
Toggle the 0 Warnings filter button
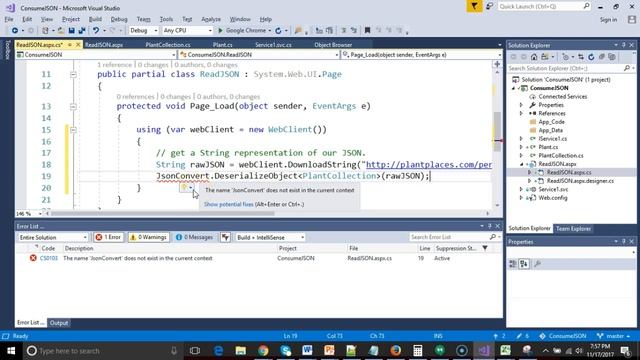coord(149,237)
